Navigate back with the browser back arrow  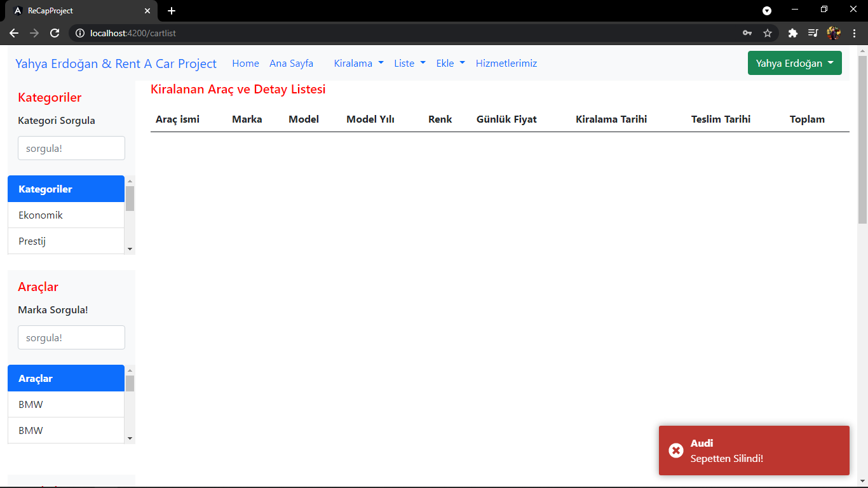pyautogui.click(x=14, y=33)
